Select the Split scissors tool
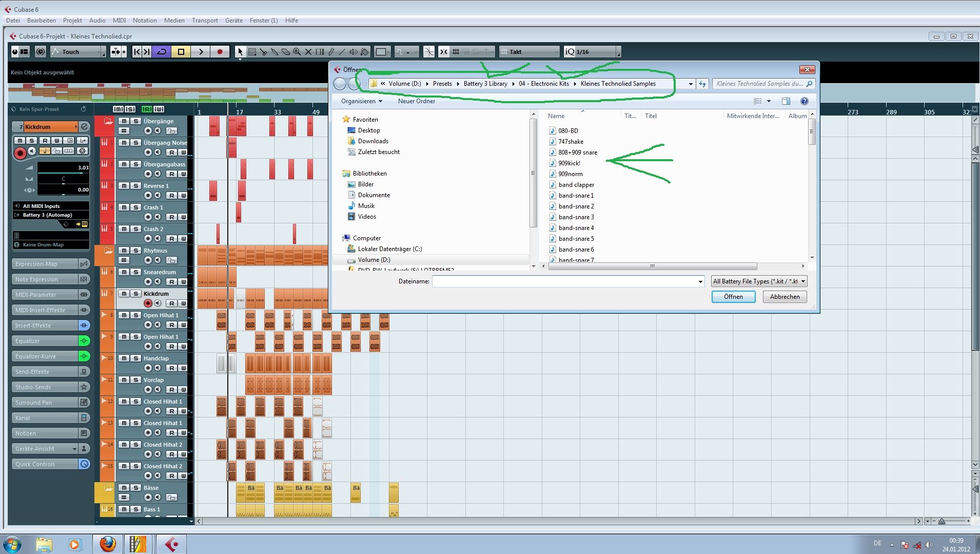The image size is (980, 554). click(x=263, y=52)
